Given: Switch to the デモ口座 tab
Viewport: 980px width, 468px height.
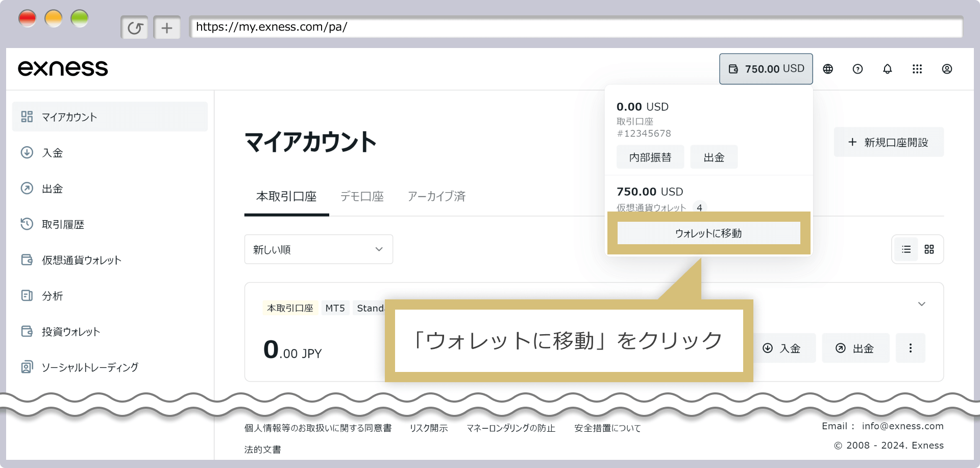Looking at the screenshot, I should 362,197.
